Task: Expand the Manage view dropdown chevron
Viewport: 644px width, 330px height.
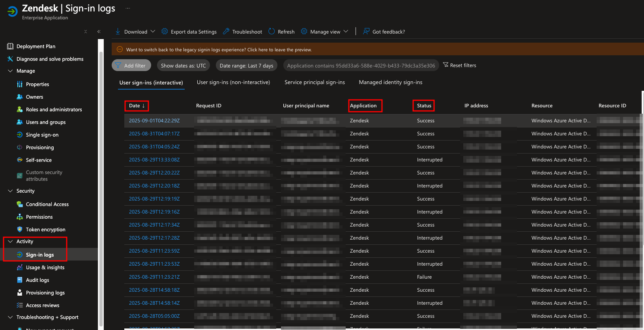Action: 346,31
